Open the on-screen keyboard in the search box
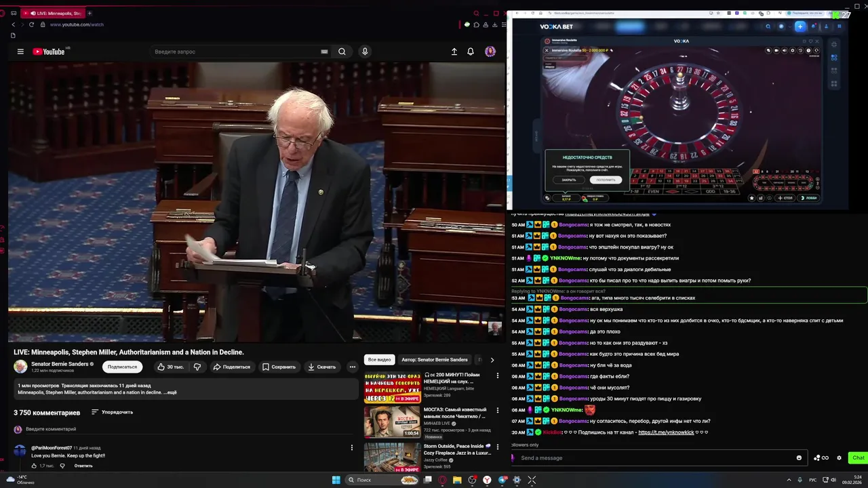Viewport: 868px width, 488px height. pyautogui.click(x=324, y=52)
